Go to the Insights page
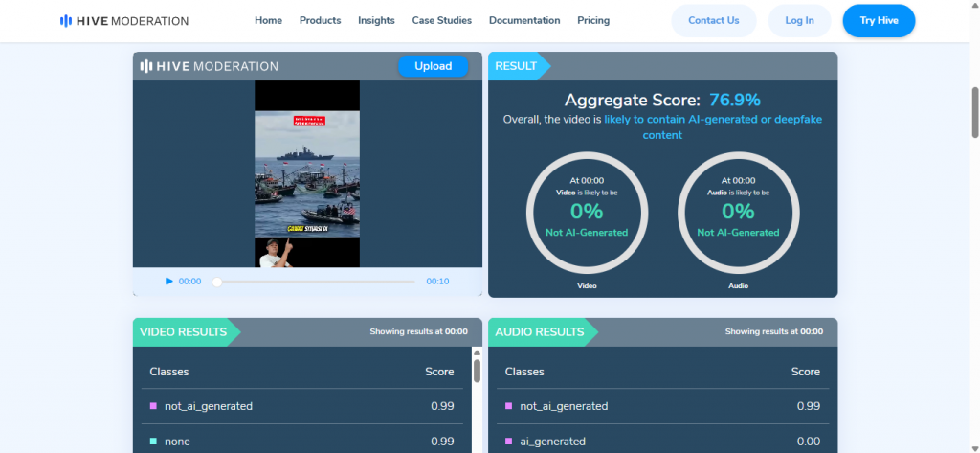 [376, 20]
